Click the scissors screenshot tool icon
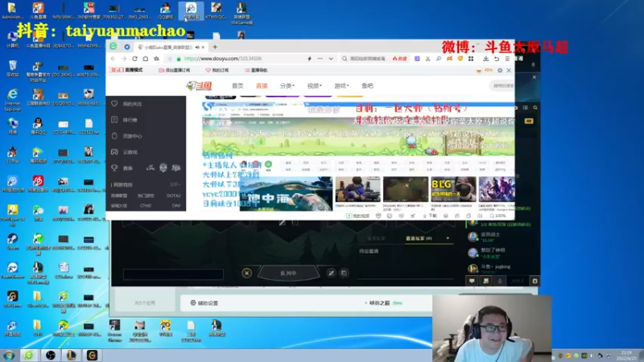 click(x=427, y=59)
